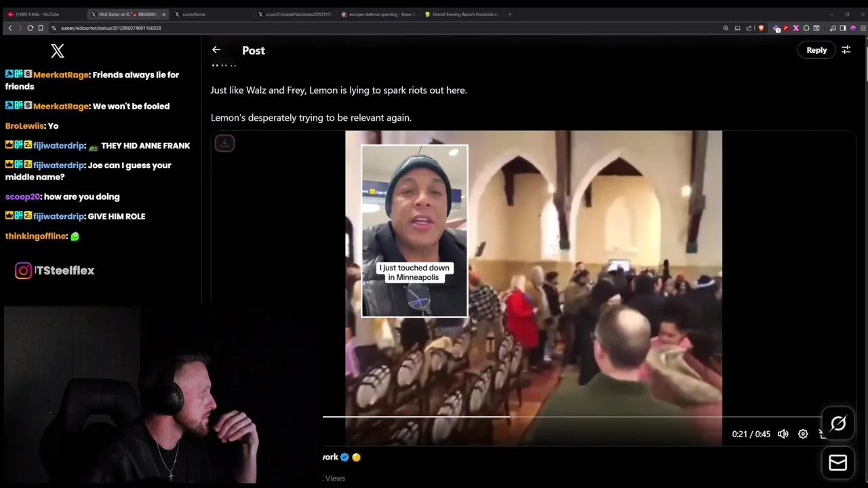The width and height of the screenshot is (868, 488).
Task: Click the 'Lemon's desperately trying' post text
Action: pos(311,117)
